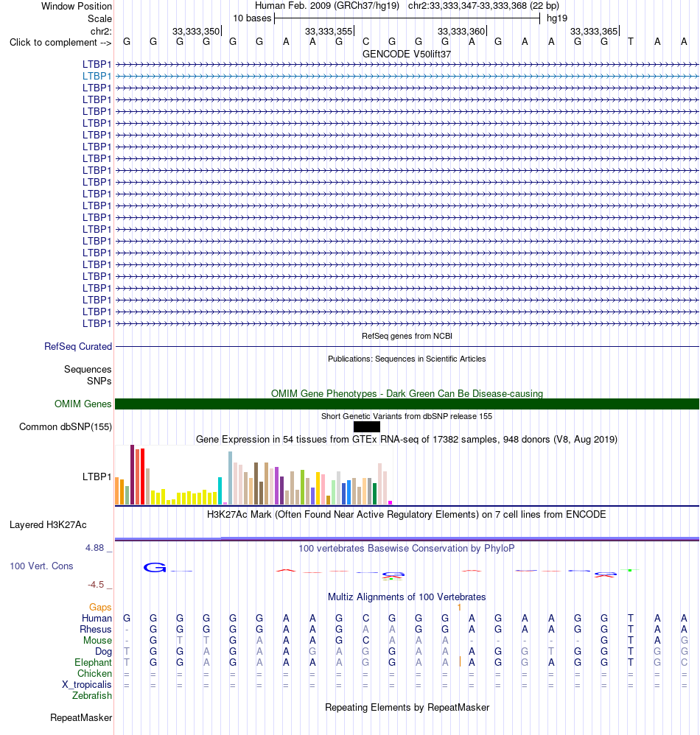Click the Zebrafish alignment row label
The width and height of the screenshot is (700, 735).
[92, 696]
